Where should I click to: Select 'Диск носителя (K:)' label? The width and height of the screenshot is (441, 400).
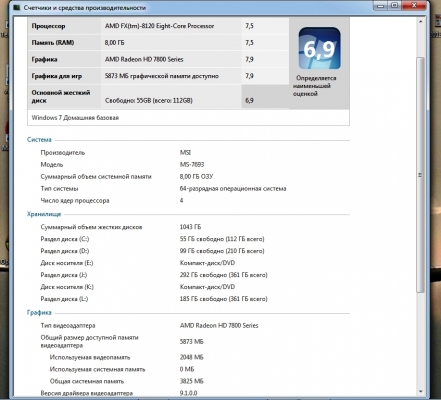coord(67,287)
